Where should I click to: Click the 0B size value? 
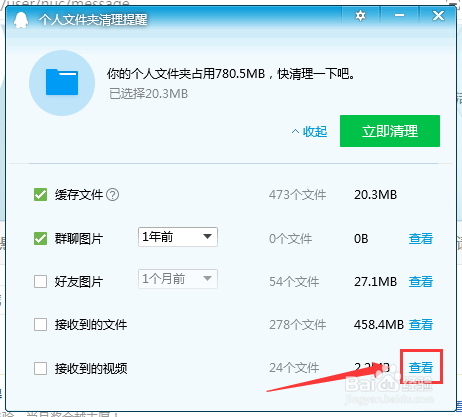click(361, 239)
